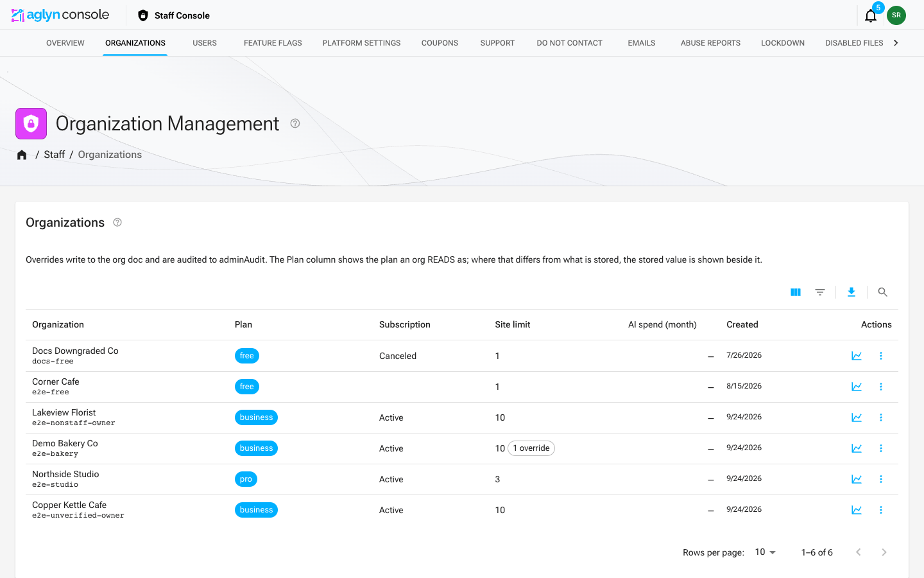Go to home via breadcrumb house icon
The height and width of the screenshot is (578, 924).
[x=22, y=155]
